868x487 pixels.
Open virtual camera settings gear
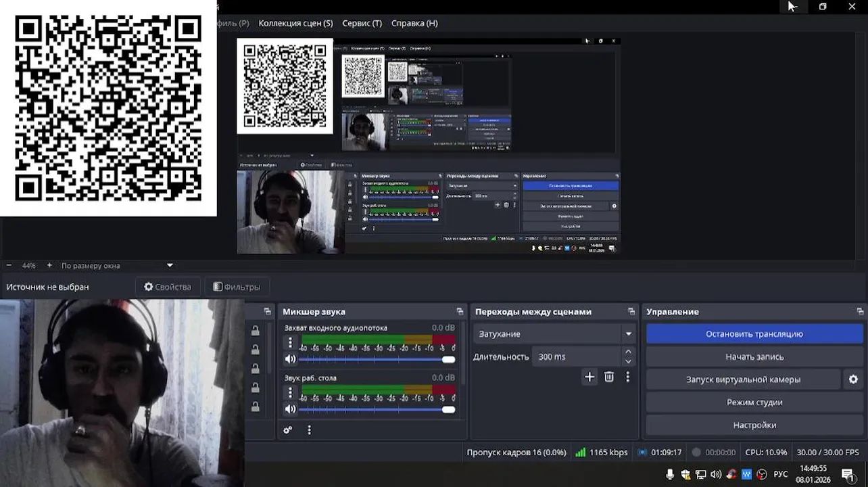coord(853,379)
